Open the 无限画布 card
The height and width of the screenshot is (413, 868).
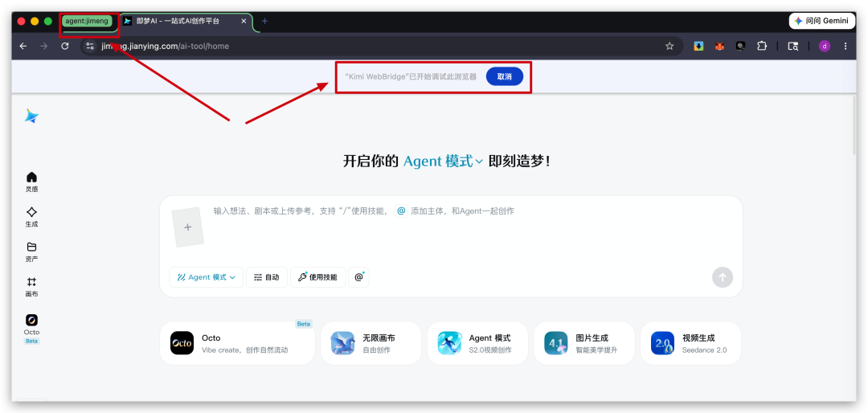click(371, 343)
